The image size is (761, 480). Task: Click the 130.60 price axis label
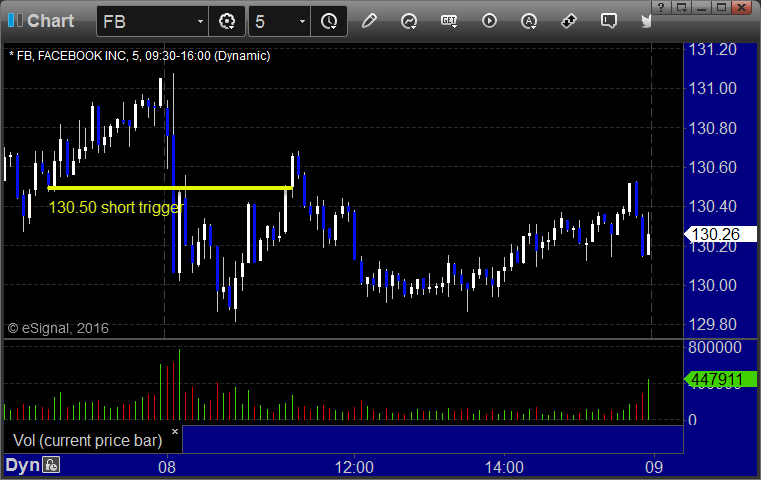pyautogui.click(x=712, y=167)
